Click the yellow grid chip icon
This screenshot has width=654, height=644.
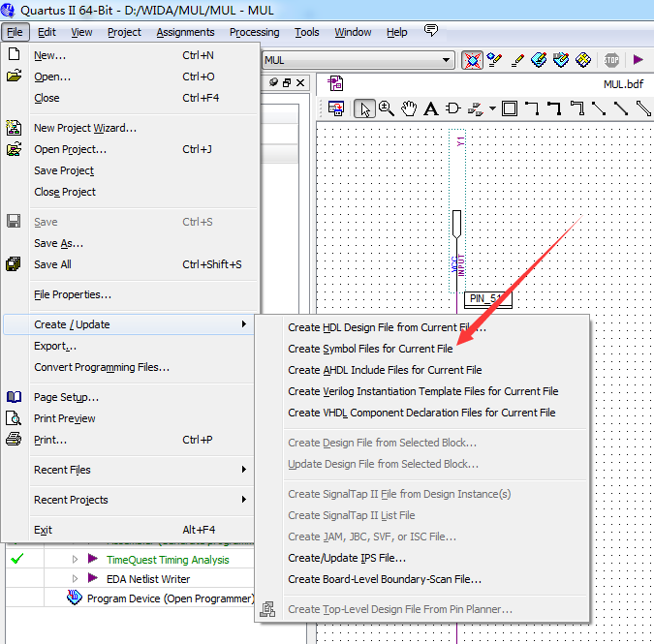pos(583,60)
